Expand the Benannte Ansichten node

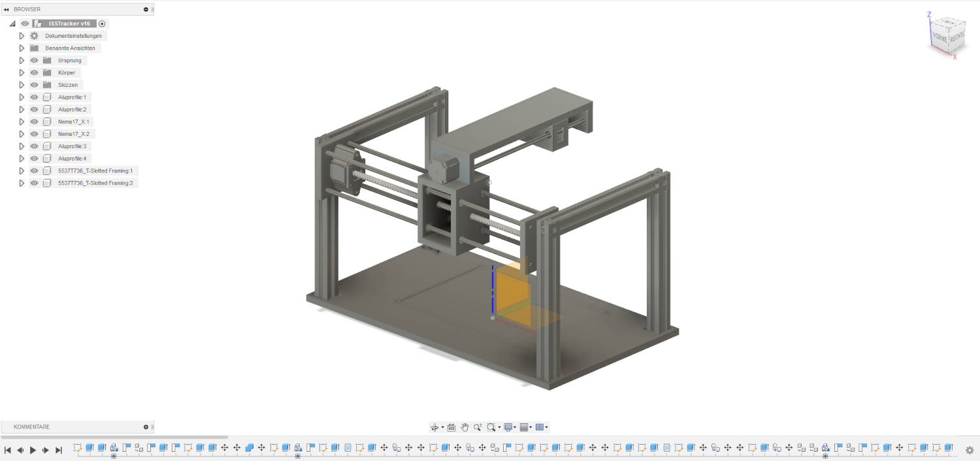click(22, 48)
